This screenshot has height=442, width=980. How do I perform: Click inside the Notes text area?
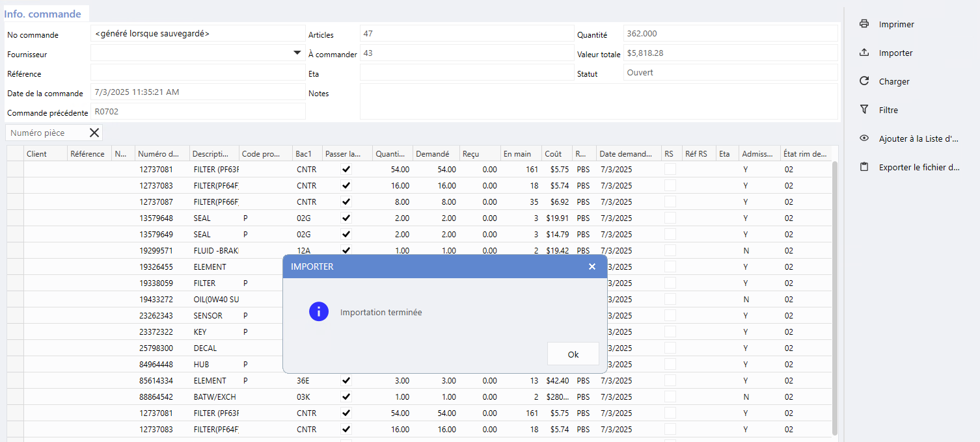tap(598, 101)
